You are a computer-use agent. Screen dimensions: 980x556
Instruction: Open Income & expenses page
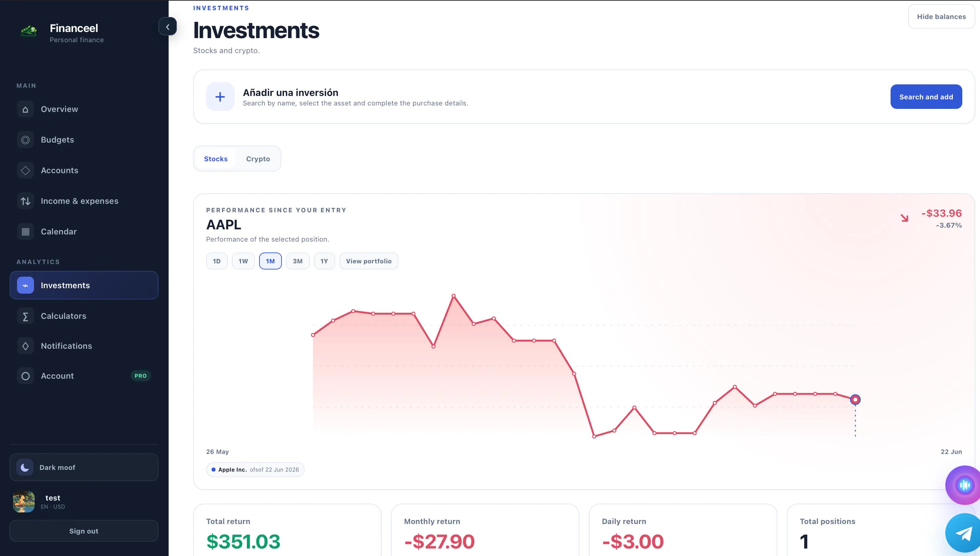84,201
